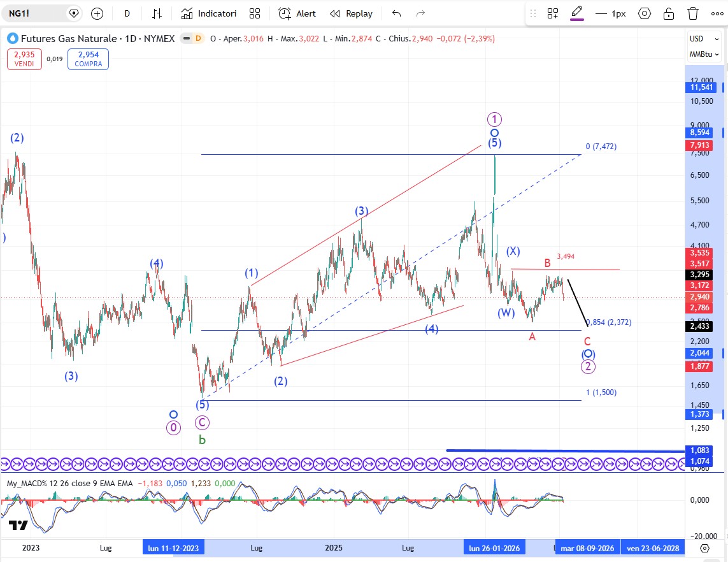Select the circled 2 wave label
Image resolution: width=728 pixels, height=562 pixels.
click(588, 366)
